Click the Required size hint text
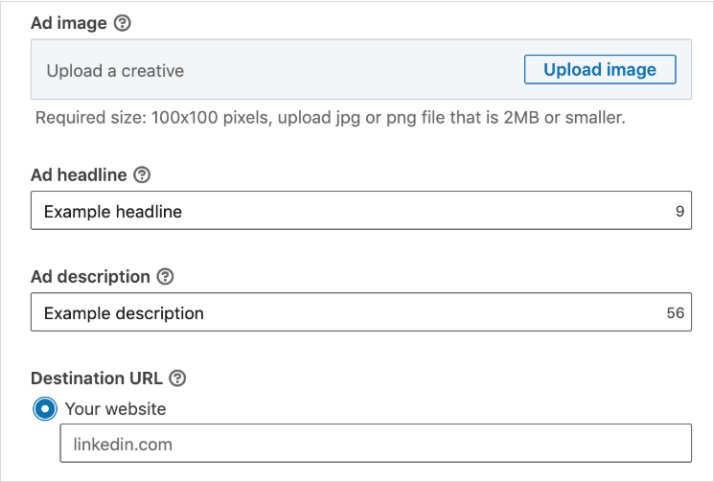Image resolution: width=714 pixels, height=482 pixels. click(330, 118)
